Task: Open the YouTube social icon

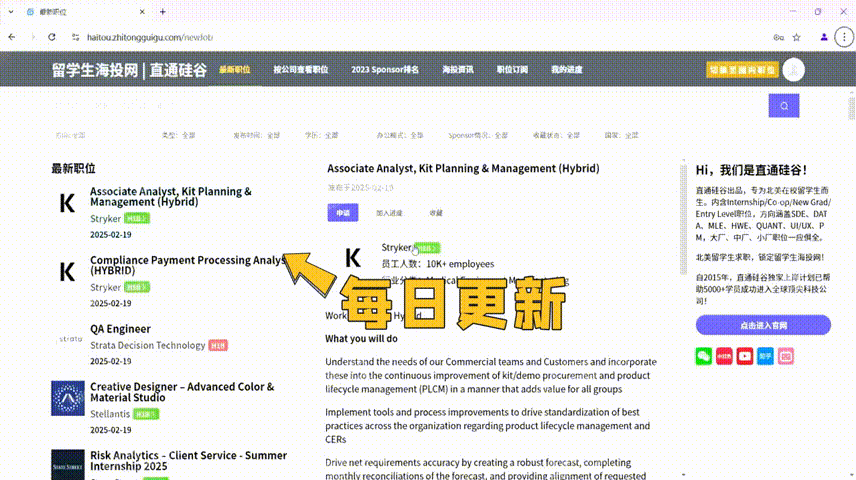Action: (x=745, y=356)
